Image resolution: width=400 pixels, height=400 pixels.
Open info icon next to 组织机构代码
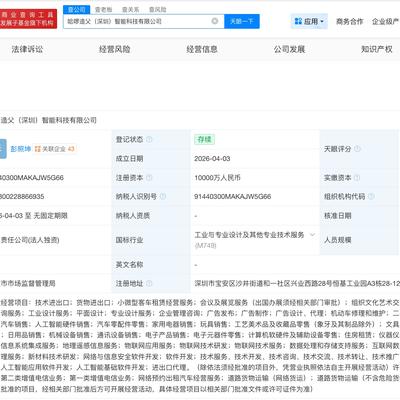click(371, 197)
